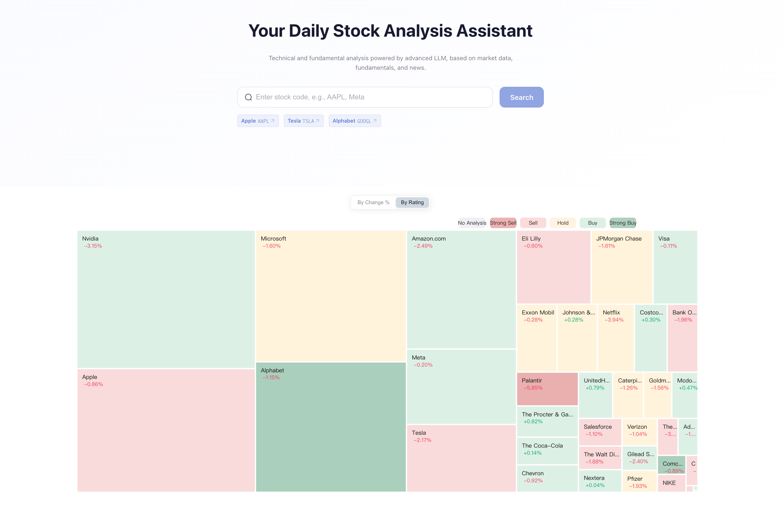
Task: Click the Alphabet treemap tile
Action: [330, 427]
